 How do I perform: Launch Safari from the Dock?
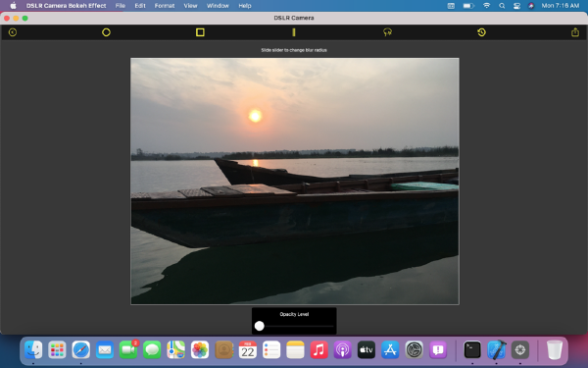click(81, 350)
